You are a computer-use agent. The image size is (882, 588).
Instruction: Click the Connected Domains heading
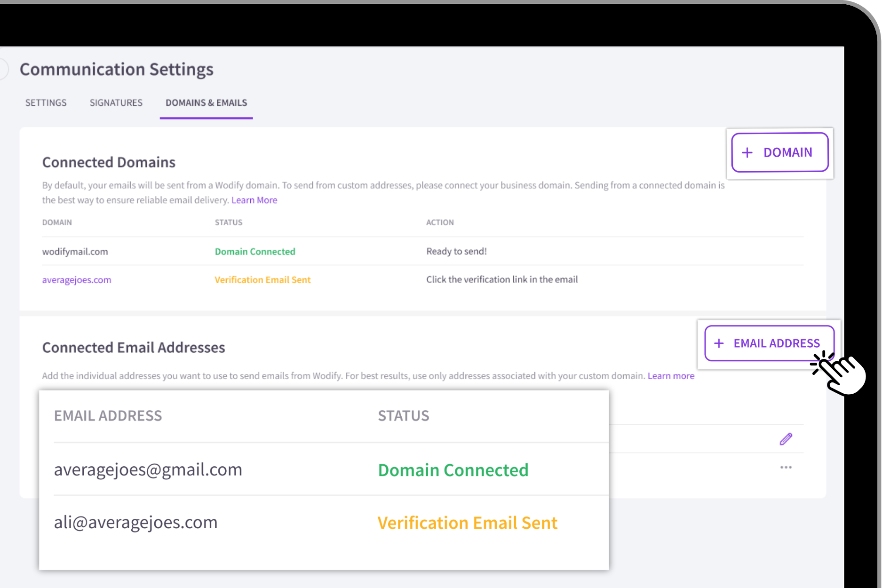109,162
